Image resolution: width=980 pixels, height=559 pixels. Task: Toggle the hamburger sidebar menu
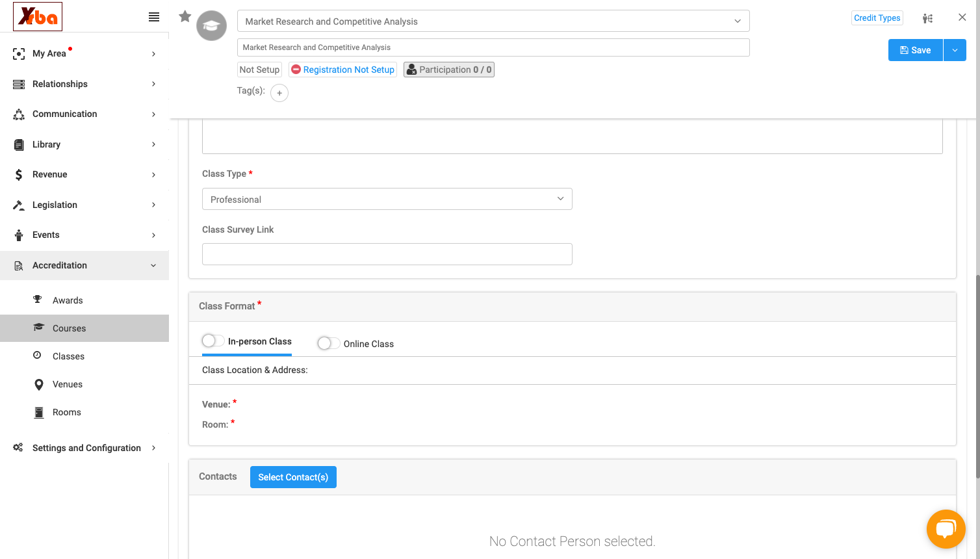(154, 17)
